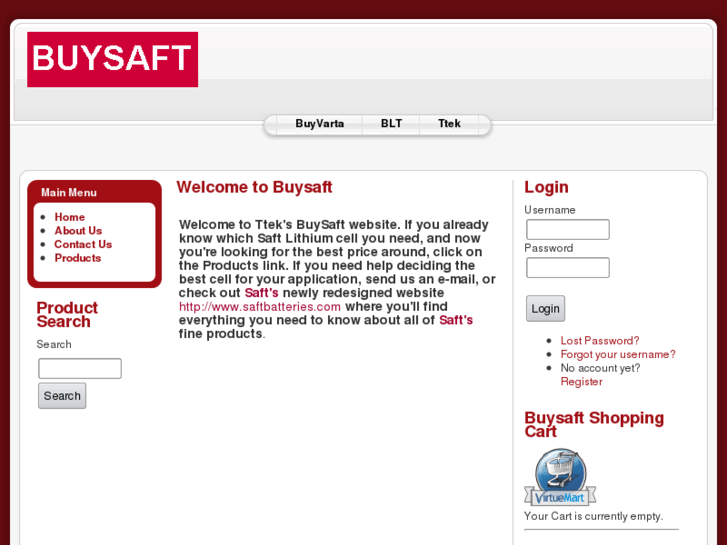Open Contact Us in Main Menu
The height and width of the screenshot is (545, 727).
tap(83, 244)
